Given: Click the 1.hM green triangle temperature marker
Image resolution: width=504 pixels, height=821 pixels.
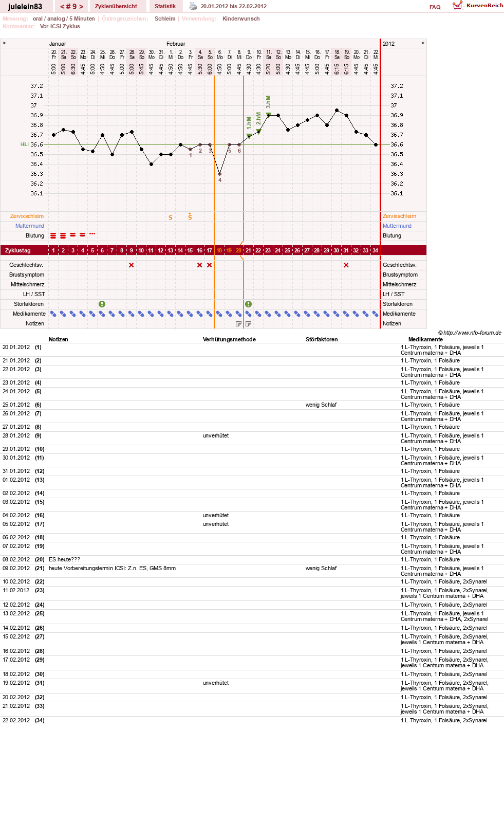Looking at the screenshot, I should [249, 136].
